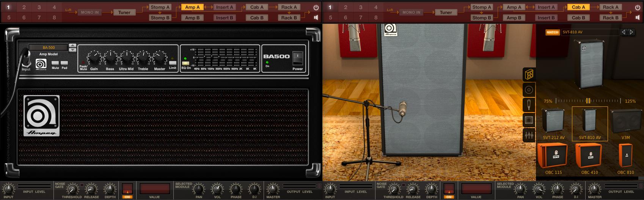This screenshot has height=200, width=644.
Task: Click the MATCH button in the cab panel
Action: [552, 32]
